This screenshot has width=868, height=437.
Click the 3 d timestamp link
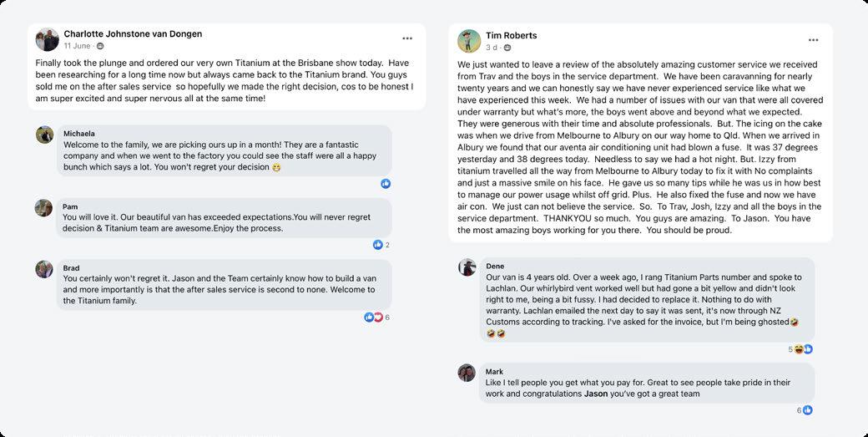pyautogui.click(x=491, y=48)
